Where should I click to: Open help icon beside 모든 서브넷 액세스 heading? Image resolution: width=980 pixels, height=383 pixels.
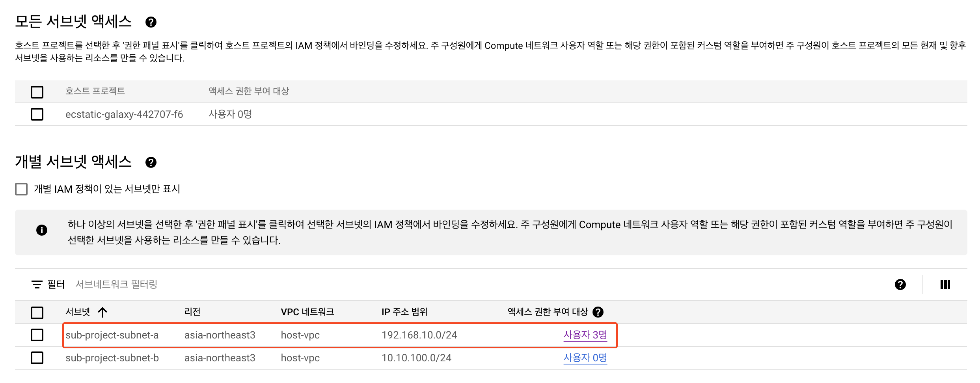point(151,22)
